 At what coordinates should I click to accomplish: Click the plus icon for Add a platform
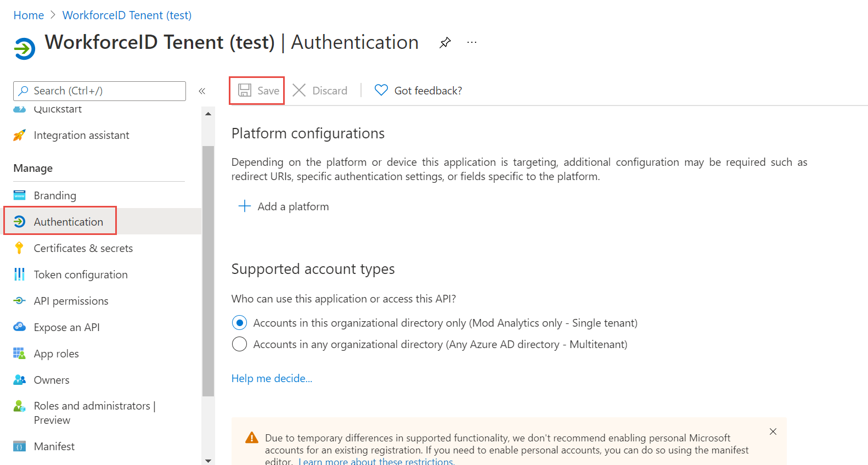pyautogui.click(x=245, y=206)
